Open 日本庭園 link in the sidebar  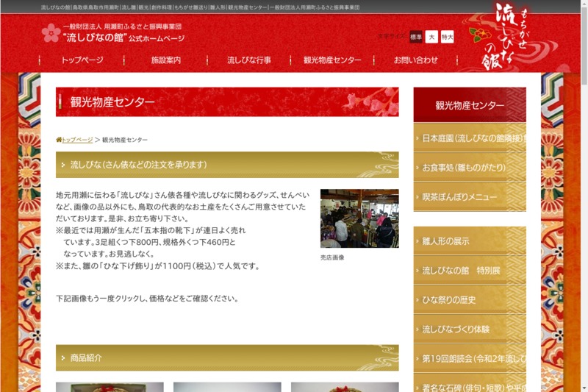[470, 138]
